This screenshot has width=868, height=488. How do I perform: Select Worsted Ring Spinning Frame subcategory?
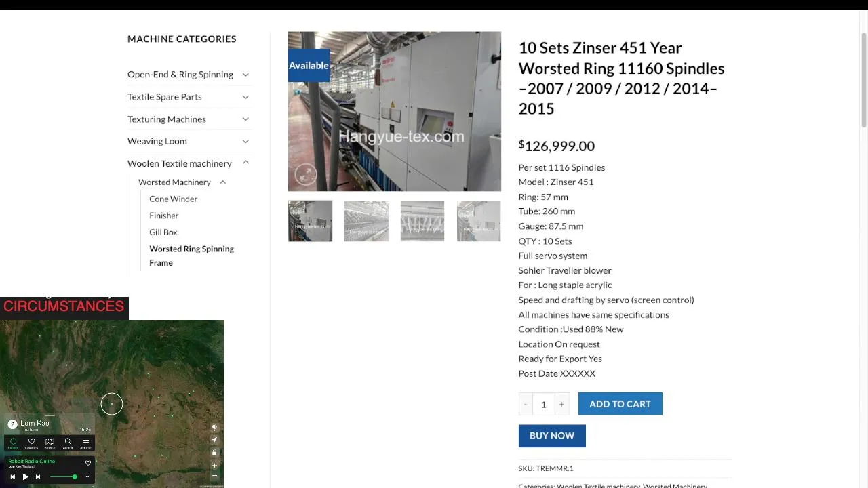pyautogui.click(x=191, y=256)
